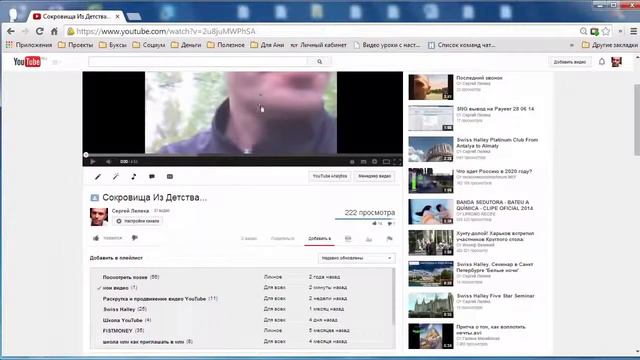Open the Приложения apps shortcut

click(x=29, y=45)
